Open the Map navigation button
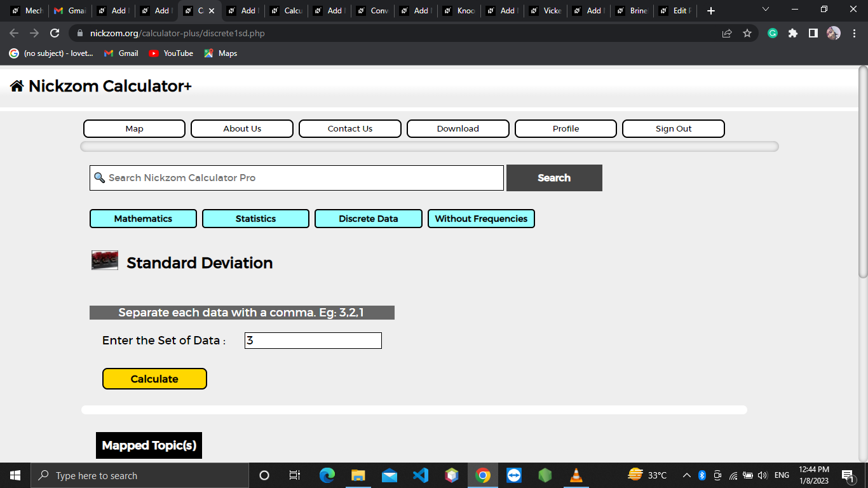Viewport: 868px width, 488px height. (134, 128)
